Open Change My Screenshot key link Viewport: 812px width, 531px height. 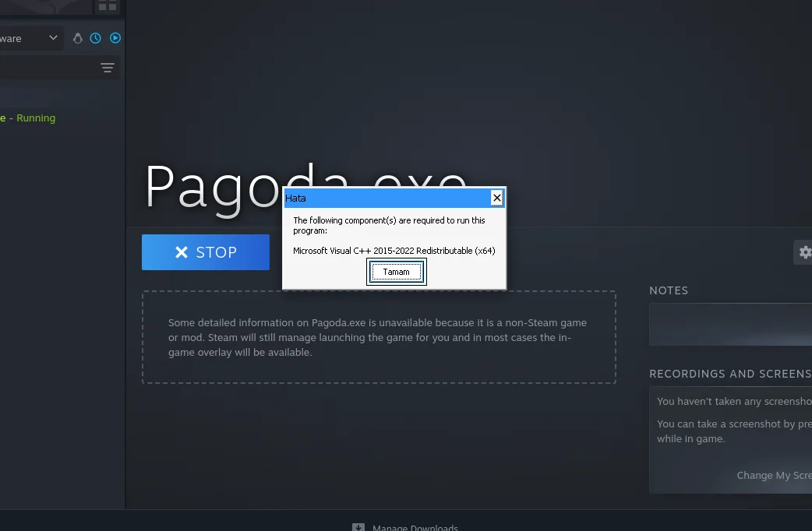point(774,475)
